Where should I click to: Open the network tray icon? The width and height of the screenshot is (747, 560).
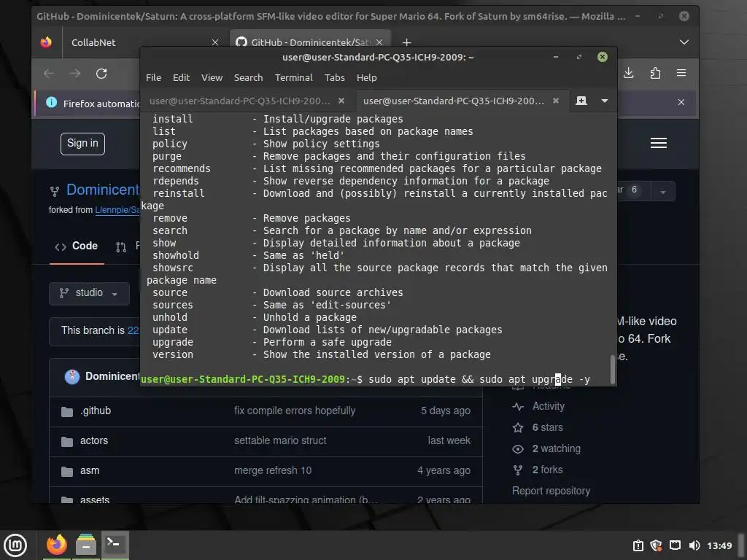675,545
